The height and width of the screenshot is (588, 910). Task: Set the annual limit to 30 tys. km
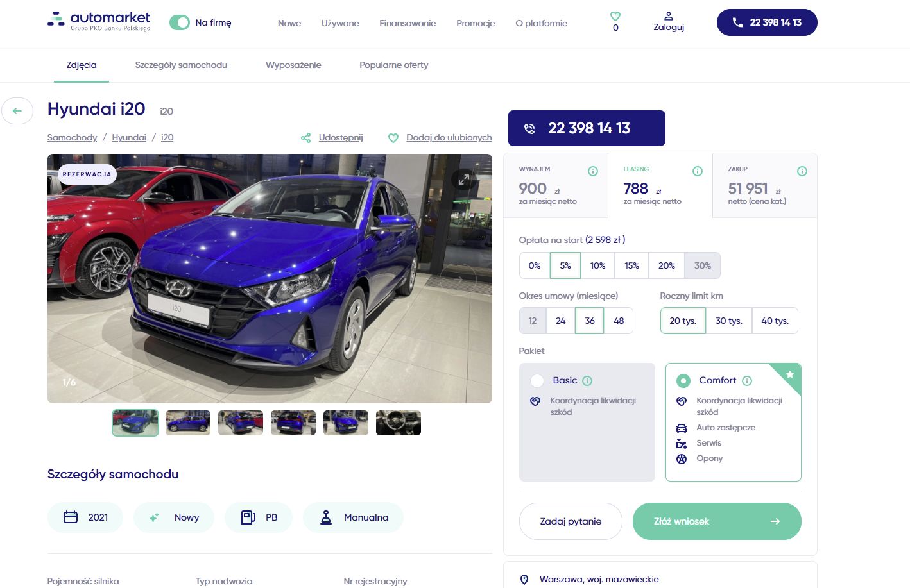[x=729, y=321]
